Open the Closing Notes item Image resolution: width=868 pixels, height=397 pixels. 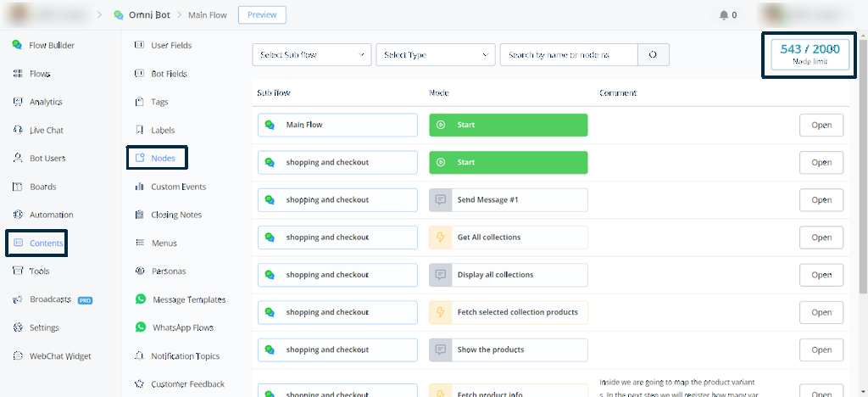coord(169,215)
